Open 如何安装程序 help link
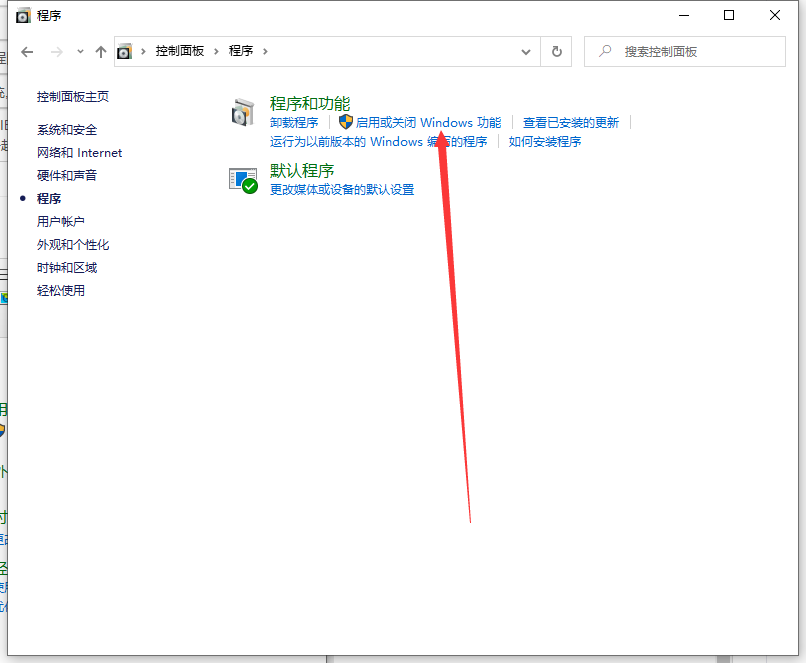 545,141
